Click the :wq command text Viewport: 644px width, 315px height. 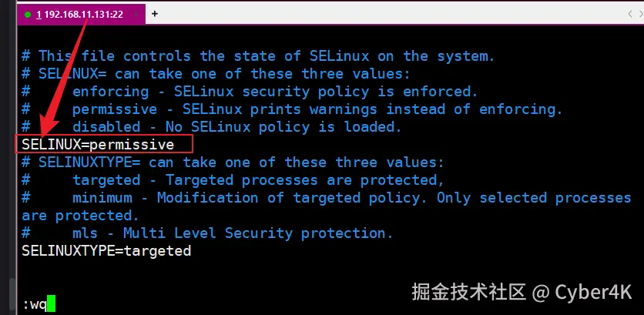coord(35,304)
